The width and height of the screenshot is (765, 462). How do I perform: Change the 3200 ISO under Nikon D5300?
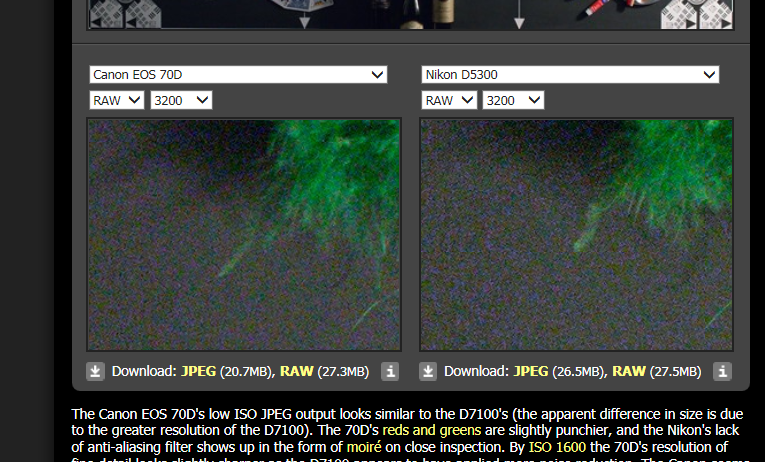pyautogui.click(x=513, y=100)
